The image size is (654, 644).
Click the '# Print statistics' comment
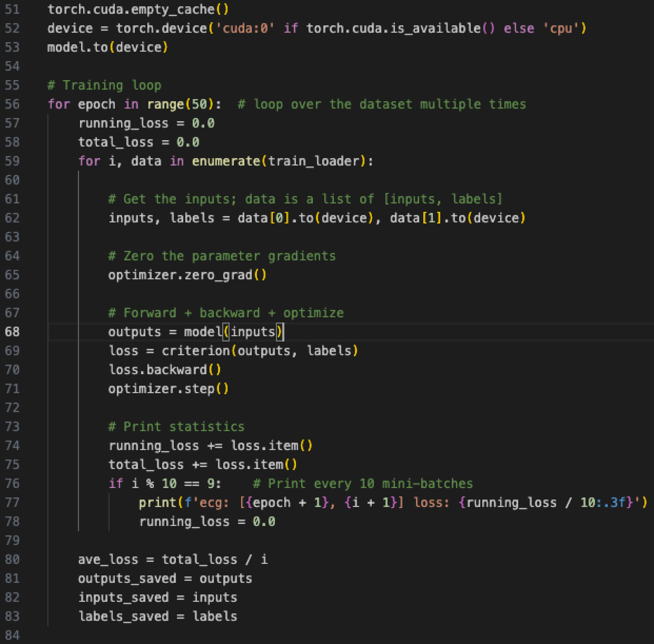176,427
